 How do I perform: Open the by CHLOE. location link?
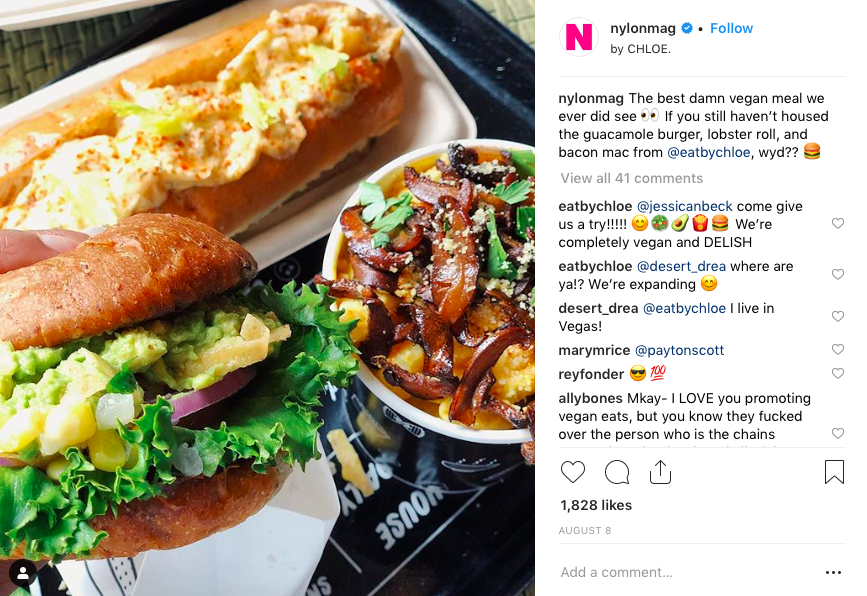[x=640, y=49]
